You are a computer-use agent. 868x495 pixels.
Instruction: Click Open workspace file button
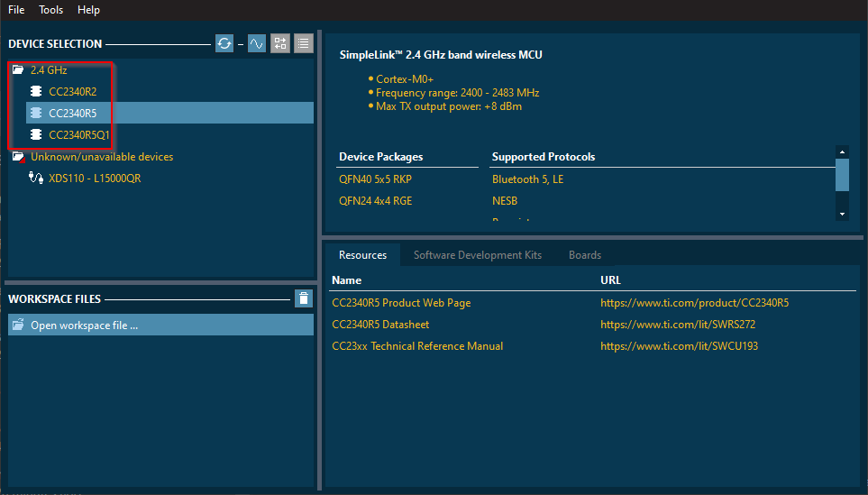[84, 325]
